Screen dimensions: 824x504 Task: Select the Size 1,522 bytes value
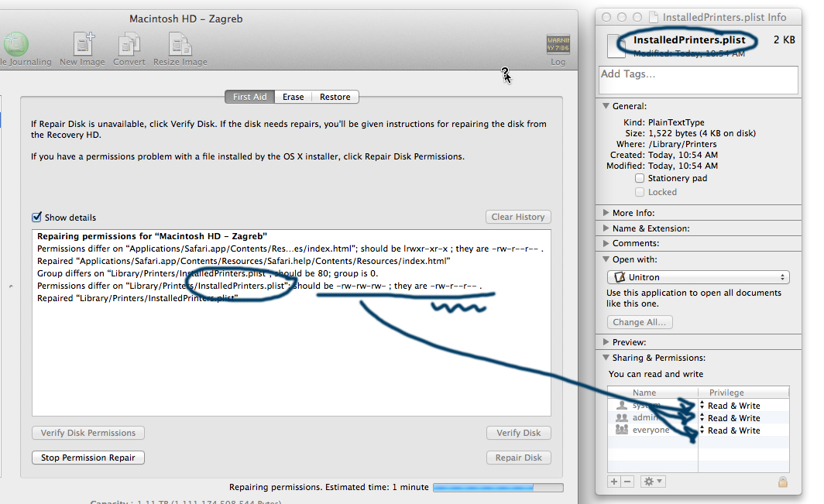[702, 133]
